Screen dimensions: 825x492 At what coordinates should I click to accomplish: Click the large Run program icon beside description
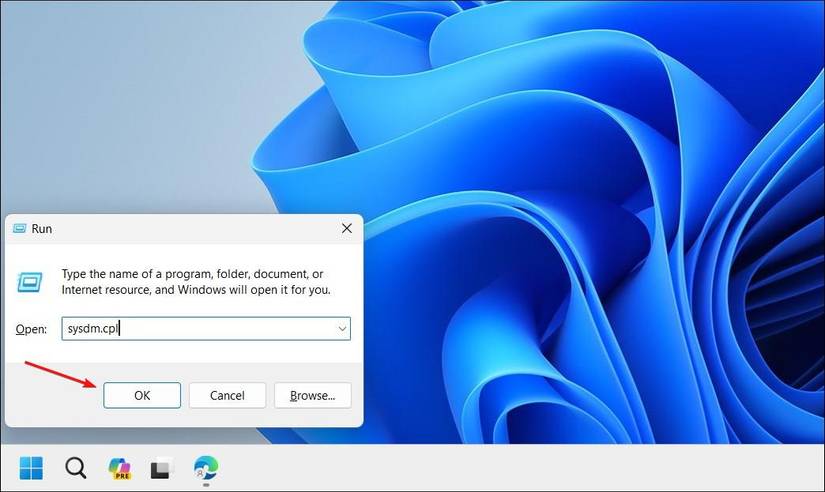tap(30, 282)
